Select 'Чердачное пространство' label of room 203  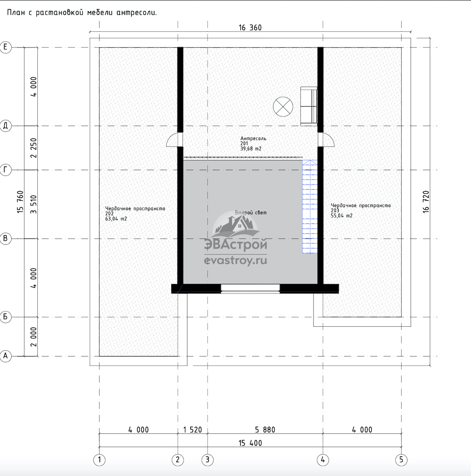[361, 205]
